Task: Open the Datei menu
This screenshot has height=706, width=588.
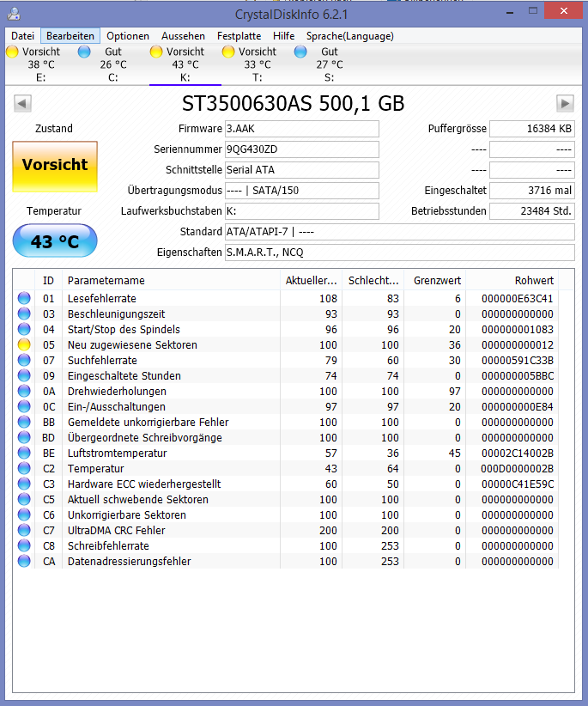Action: (22, 36)
